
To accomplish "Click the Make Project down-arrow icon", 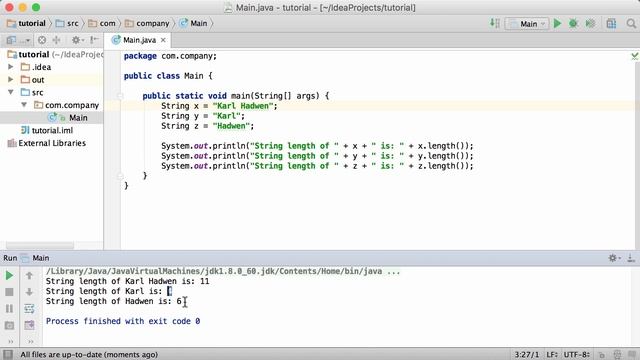I will (x=494, y=23).
